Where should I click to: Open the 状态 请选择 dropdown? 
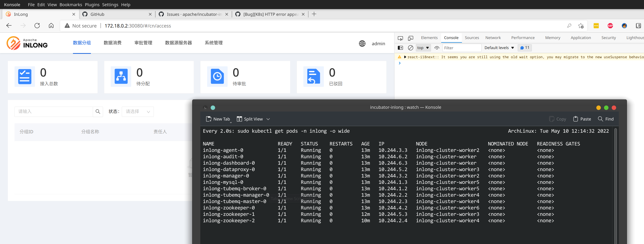tap(138, 112)
